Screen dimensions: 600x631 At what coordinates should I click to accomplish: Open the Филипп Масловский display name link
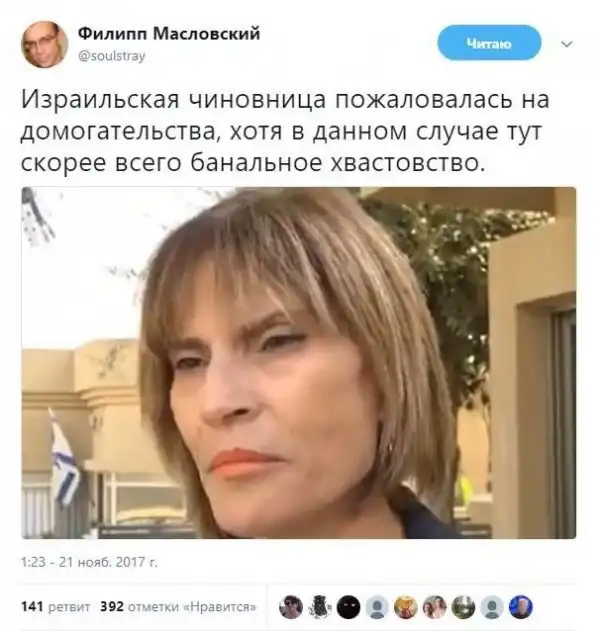[x=169, y=33]
